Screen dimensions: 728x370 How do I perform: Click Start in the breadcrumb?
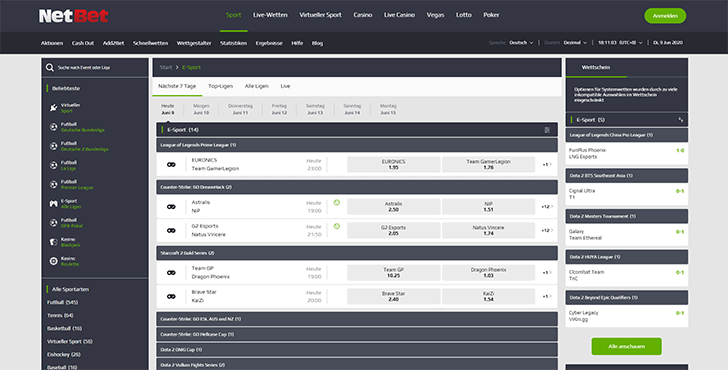click(x=166, y=68)
